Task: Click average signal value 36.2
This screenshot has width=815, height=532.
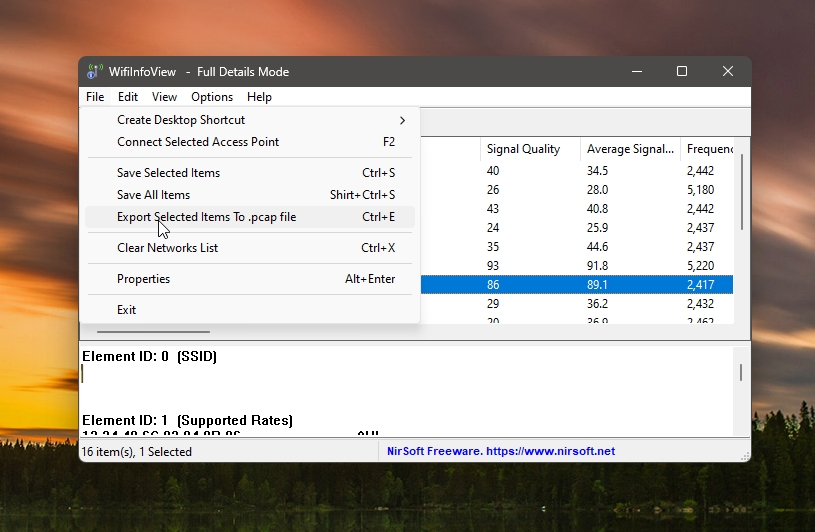Action: (x=597, y=304)
